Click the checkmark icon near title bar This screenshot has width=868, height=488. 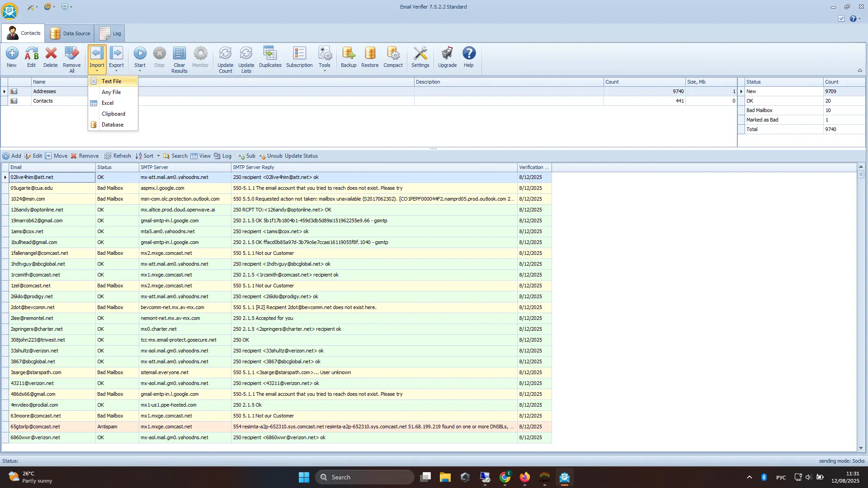pyautogui.click(x=841, y=19)
